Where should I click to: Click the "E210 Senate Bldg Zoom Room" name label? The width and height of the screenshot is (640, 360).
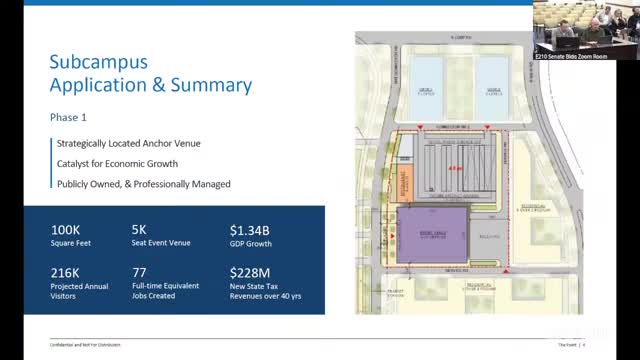[x=571, y=56]
